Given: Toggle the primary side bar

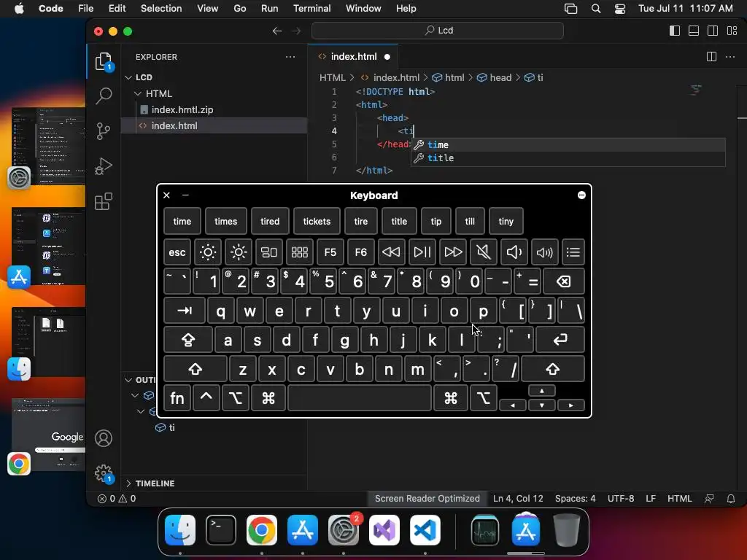Looking at the screenshot, I should [675, 31].
